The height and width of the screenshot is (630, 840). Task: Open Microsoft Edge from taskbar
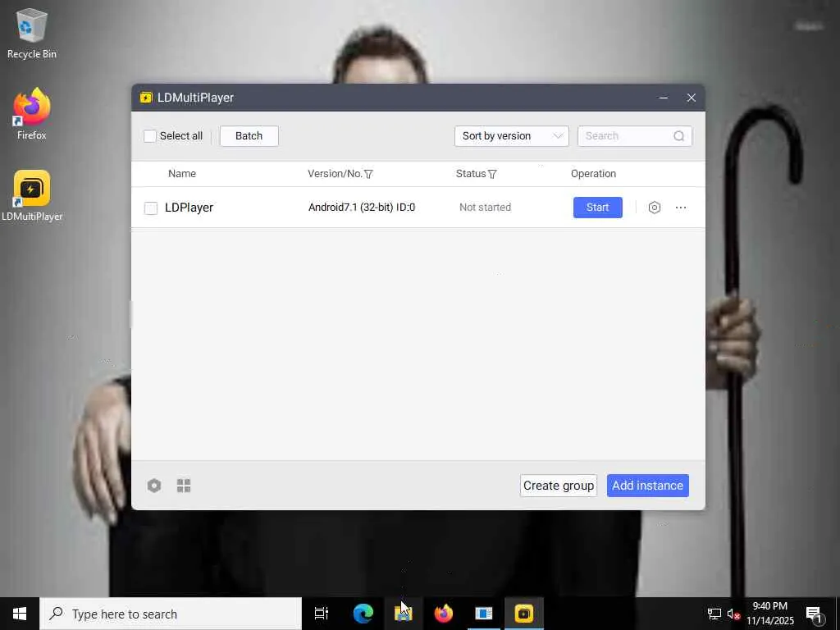click(x=363, y=614)
